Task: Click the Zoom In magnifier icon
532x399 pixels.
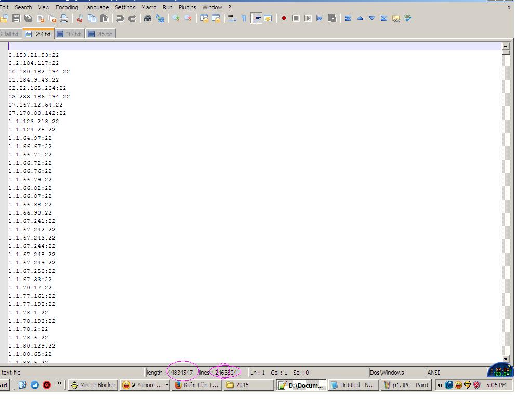Action: pos(176,18)
